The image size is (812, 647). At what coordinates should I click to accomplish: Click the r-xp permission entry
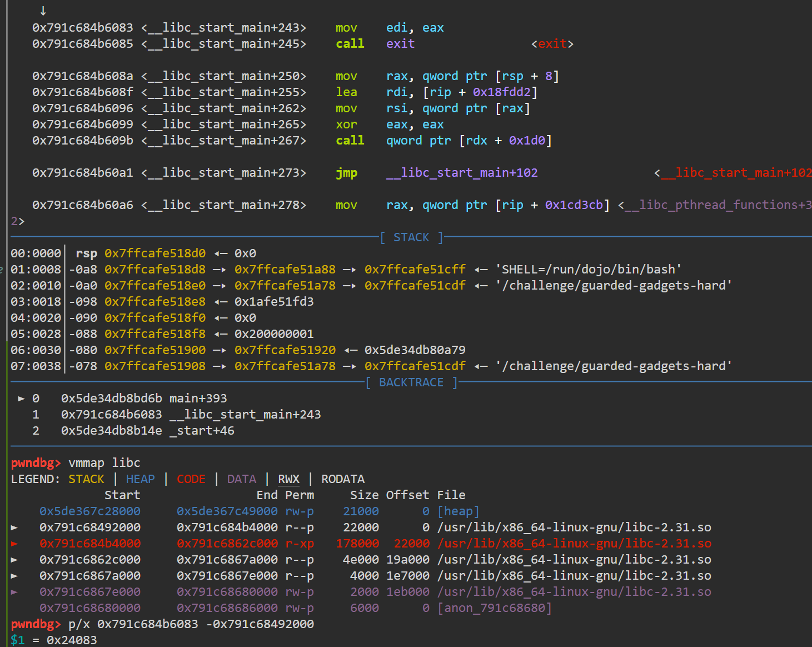300,544
